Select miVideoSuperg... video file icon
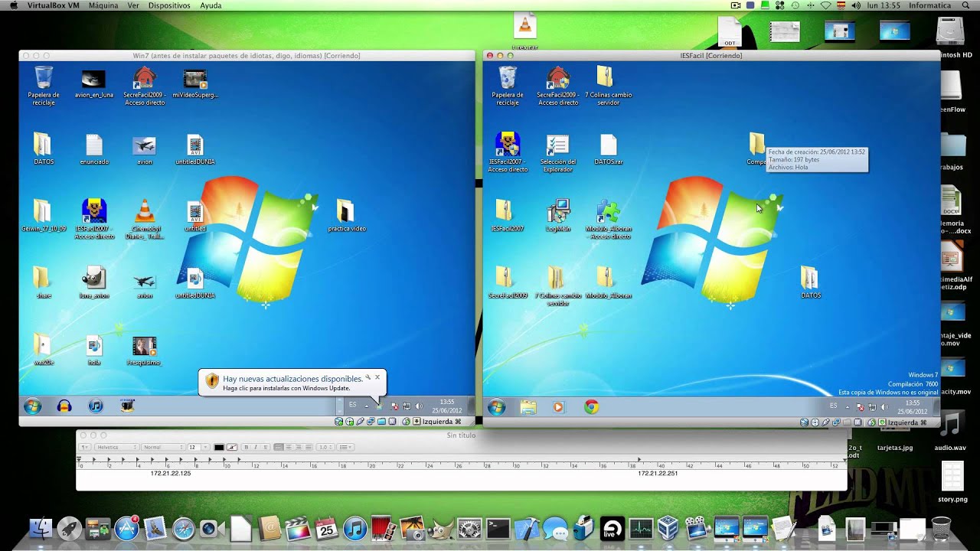Screen dimensions: 980x551 coord(195,84)
